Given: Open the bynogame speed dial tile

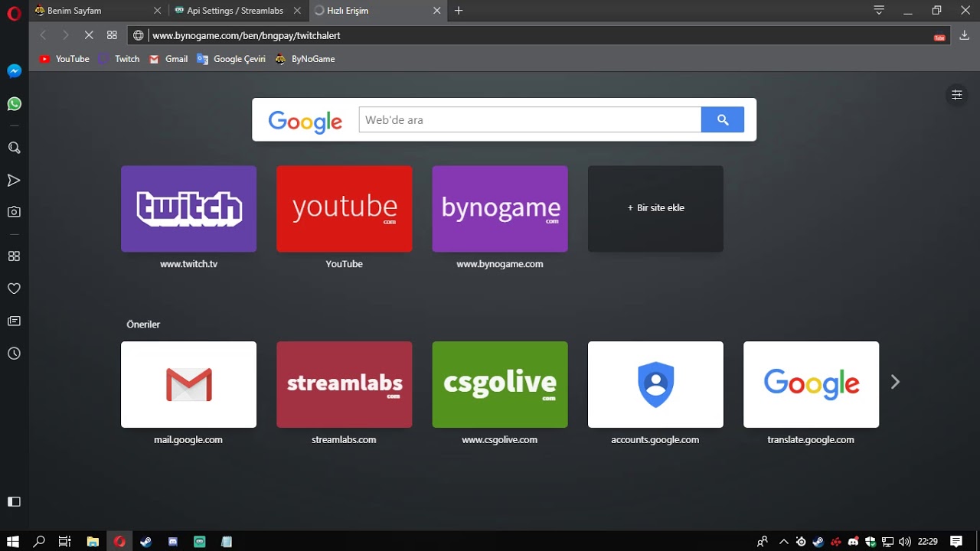Looking at the screenshot, I should pyautogui.click(x=500, y=209).
